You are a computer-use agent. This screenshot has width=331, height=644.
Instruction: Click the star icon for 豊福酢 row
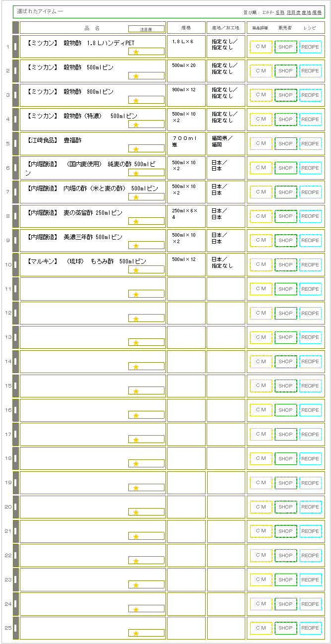[x=136, y=149]
